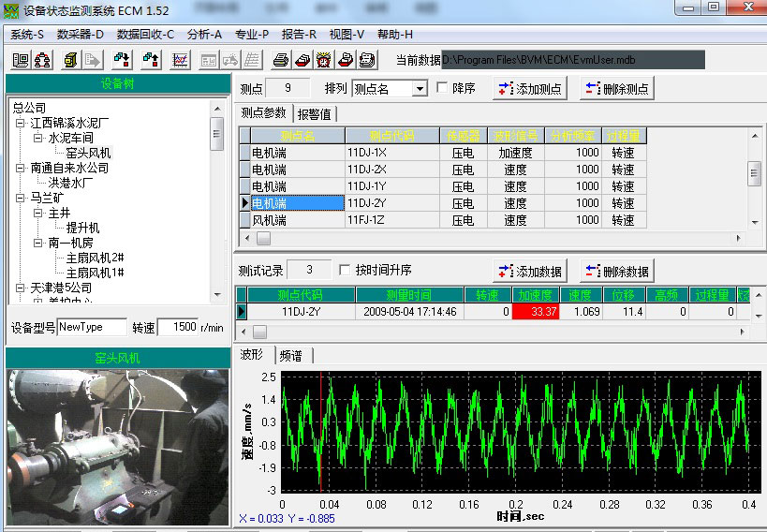The width and height of the screenshot is (767, 532).
Task: Switch to the 报警值 tab
Action: coord(314,114)
